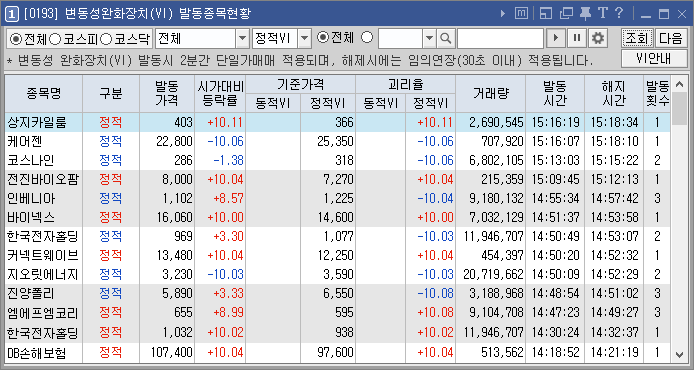Select the 지오릿에너지 stock name
Screen dimensions: 694x370
tap(43, 274)
